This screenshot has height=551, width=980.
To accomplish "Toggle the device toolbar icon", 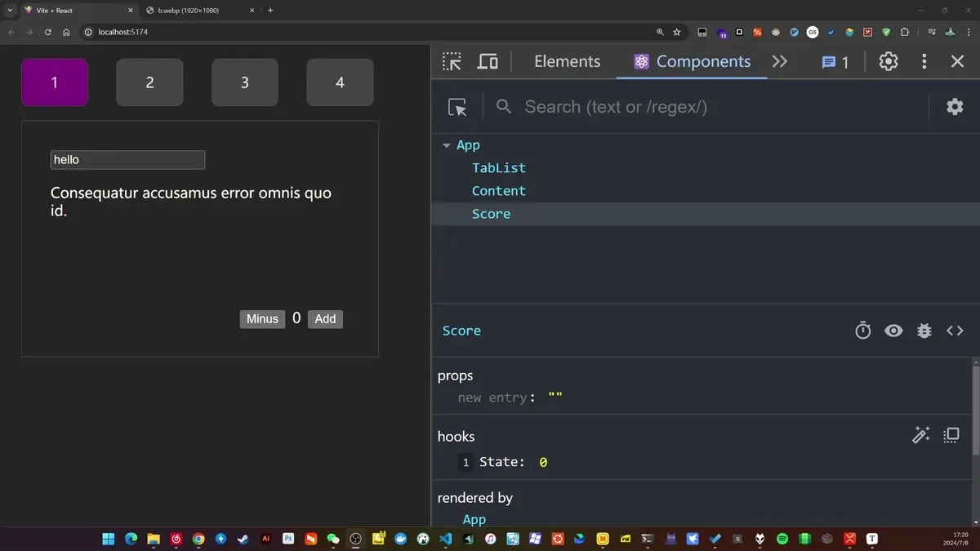I will click(488, 61).
